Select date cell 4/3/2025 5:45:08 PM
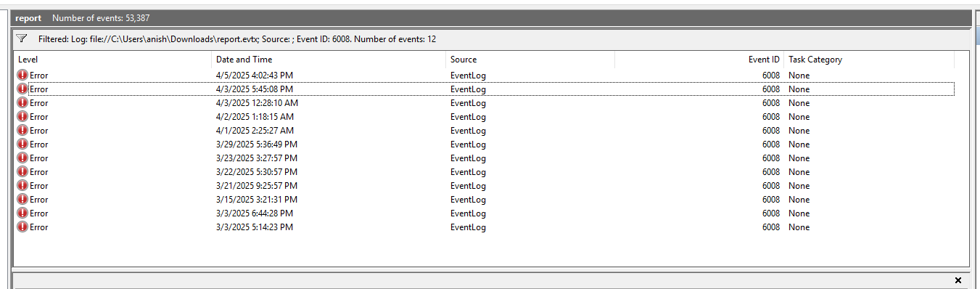 coord(255,89)
